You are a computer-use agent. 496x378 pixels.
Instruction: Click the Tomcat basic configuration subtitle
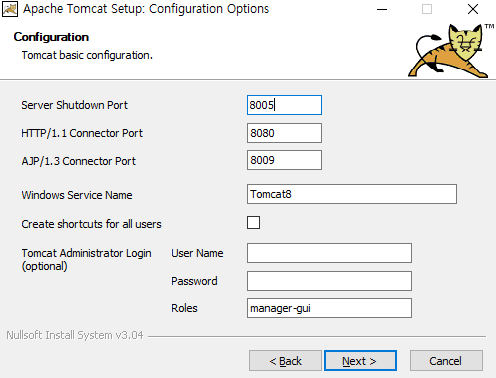coord(87,55)
